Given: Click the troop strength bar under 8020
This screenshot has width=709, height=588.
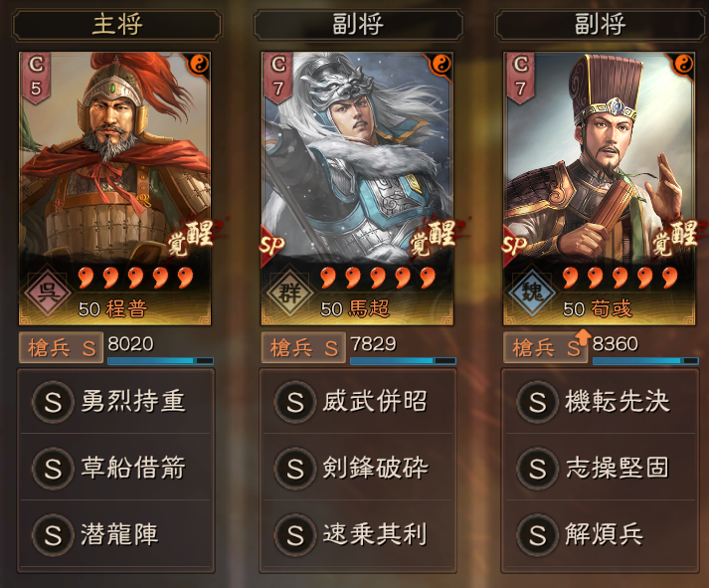Looking at the screenshot, I should point(160,360).
